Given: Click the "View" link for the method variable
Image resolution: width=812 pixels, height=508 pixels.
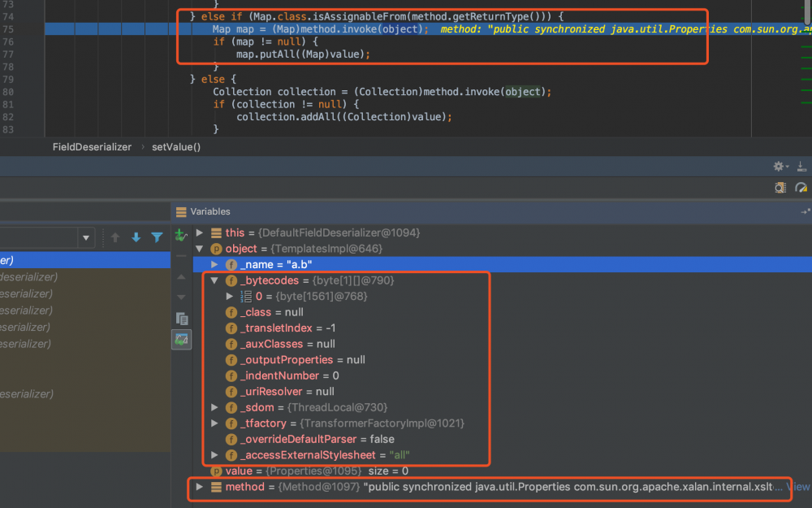Looking at the screenshot, I should (x=799, y=486).
